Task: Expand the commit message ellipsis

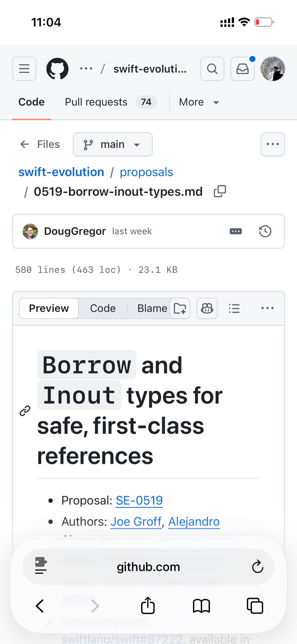Action: (236, 231)
